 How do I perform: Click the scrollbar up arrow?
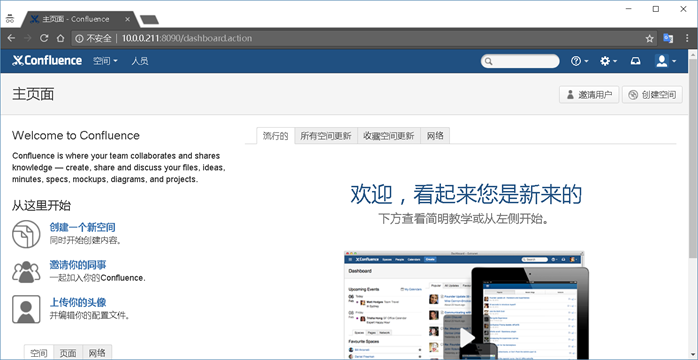click(693, 53)
